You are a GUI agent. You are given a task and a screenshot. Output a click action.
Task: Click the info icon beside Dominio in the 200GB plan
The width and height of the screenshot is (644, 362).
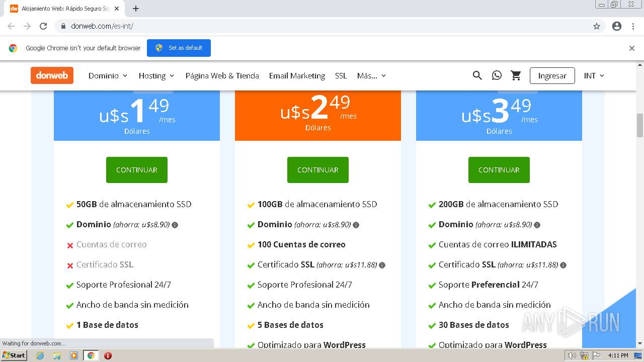[x=537, y=225]
